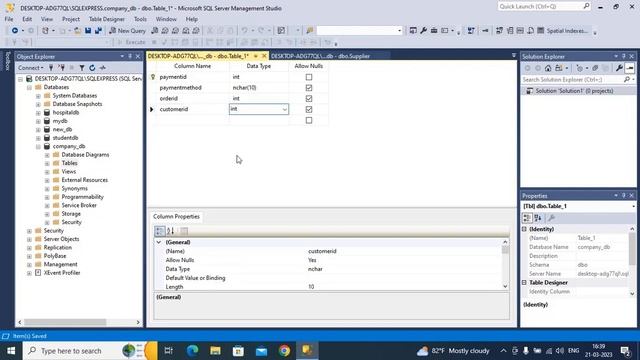This screenshot has height=360, width=640.
Task: Switch to the dbo.Supplier tab
Action: [321, 56]
